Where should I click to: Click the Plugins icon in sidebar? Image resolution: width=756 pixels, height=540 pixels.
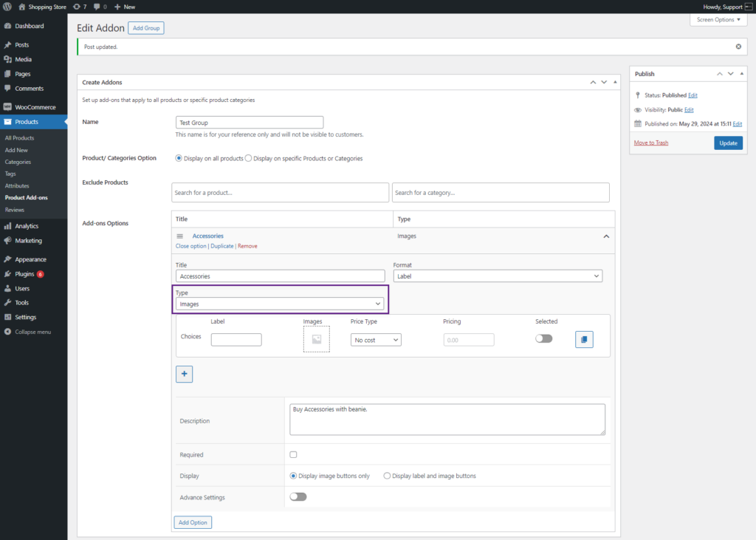(x=7, y=273)
